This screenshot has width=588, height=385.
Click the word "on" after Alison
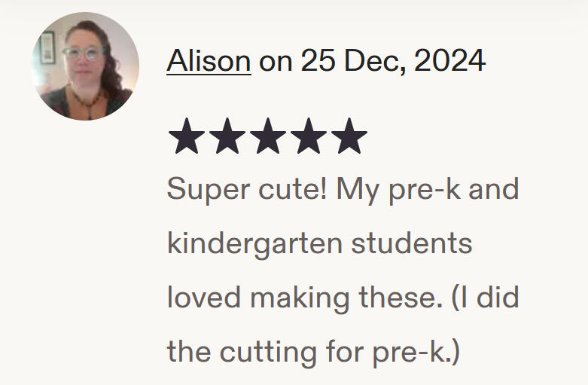[x=276, y=61]
